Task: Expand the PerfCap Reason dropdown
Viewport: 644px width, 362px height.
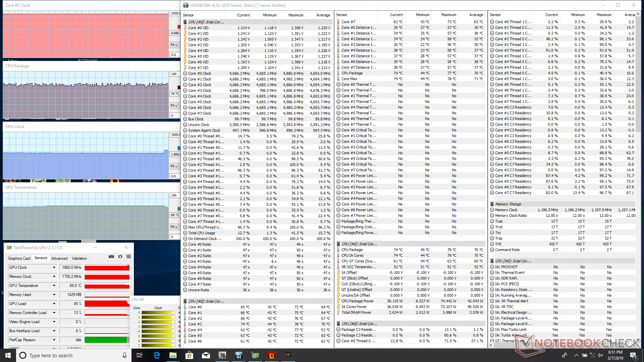Action: [54, 340]
